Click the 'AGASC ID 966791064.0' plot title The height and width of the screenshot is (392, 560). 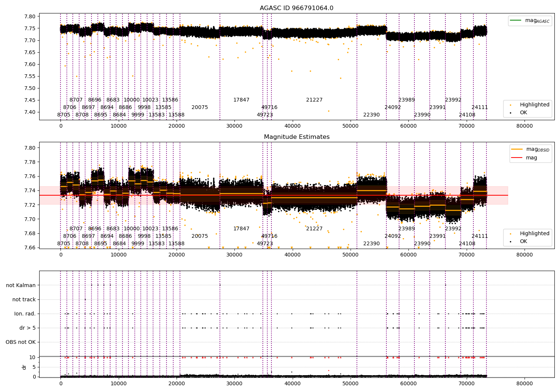point(296,8)
